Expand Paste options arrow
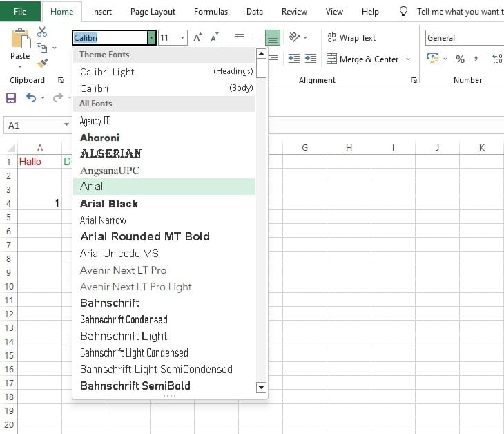The image size is (504, 434). [20, 66]
